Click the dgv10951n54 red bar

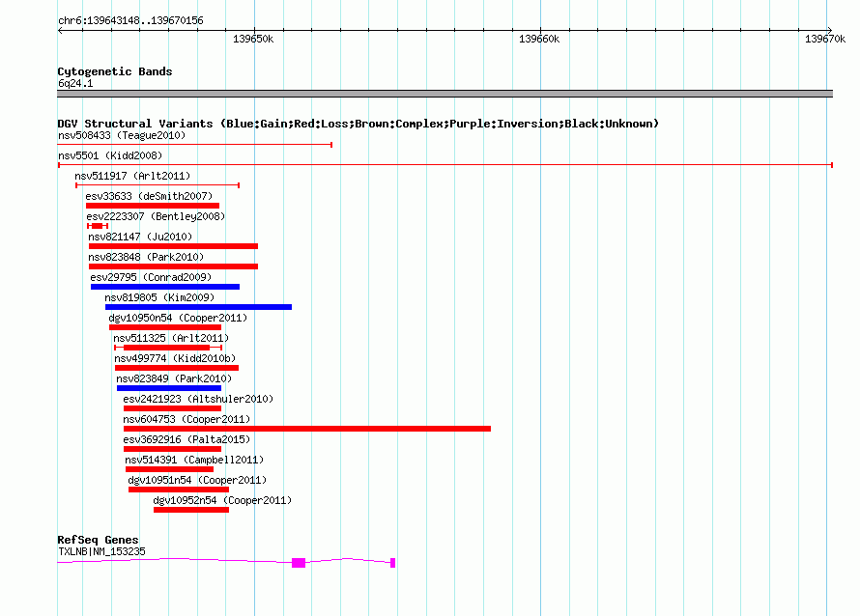click(179, 490)
